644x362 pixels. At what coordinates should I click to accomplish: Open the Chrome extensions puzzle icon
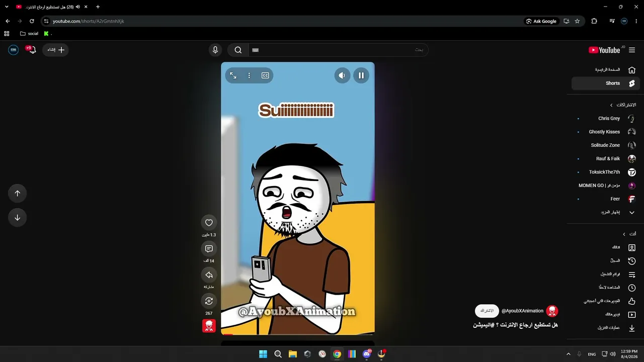(x=594, y=21)
